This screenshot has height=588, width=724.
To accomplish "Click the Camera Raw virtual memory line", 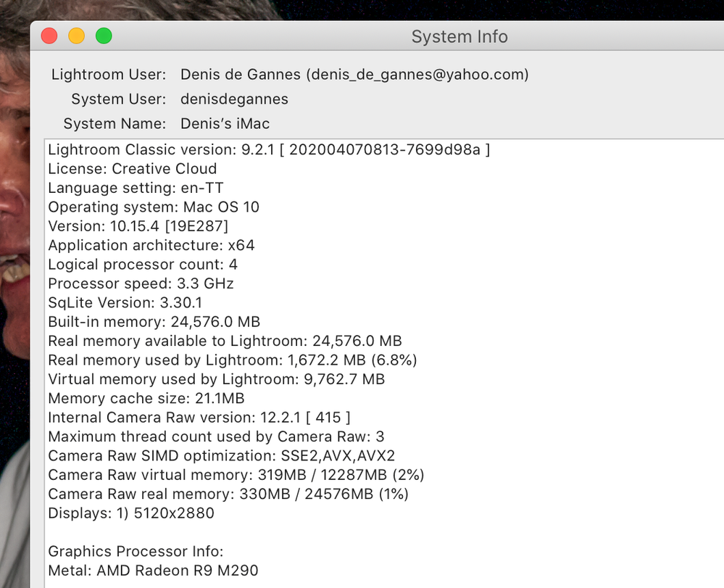I will 236,475.
